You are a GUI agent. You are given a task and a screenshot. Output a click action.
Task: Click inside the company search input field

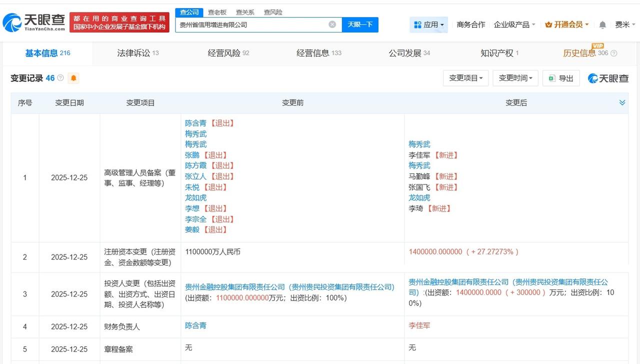pos(250,24)
